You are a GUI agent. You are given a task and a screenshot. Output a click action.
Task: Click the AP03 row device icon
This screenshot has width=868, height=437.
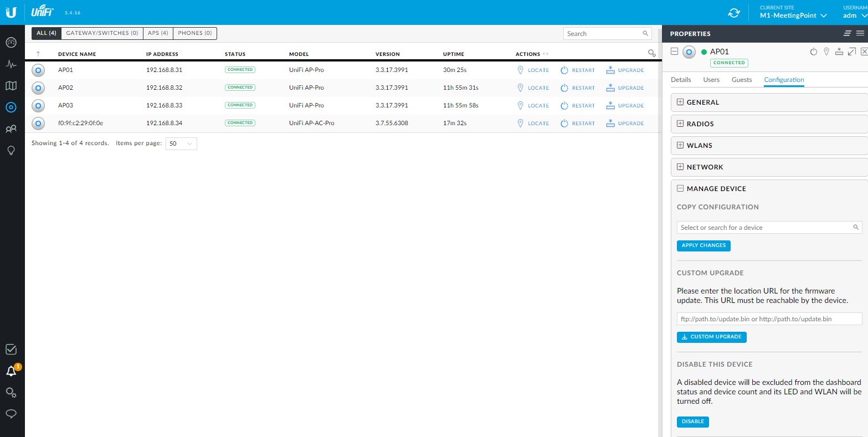point(38,106)
